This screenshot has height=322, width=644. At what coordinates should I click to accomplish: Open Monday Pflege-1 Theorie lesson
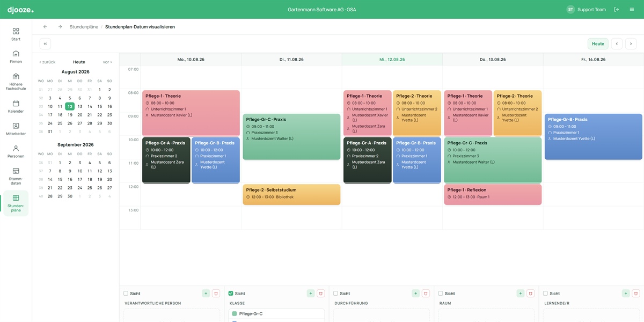(191, 113)
